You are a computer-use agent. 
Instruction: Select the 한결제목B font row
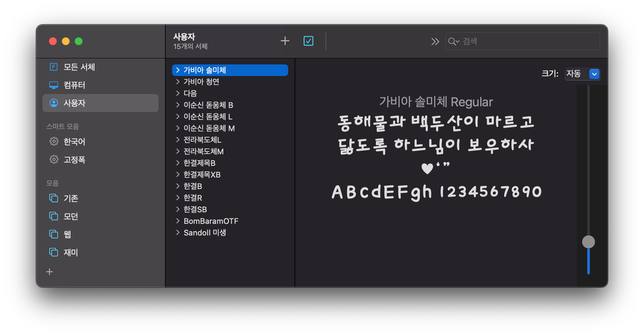coord(230,163)
